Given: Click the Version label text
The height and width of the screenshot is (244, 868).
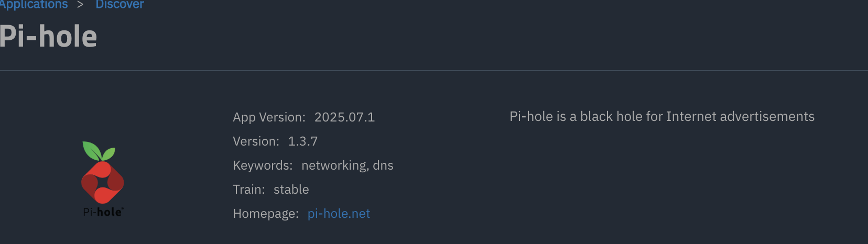Looking at the screenshot, I should 256,141.
